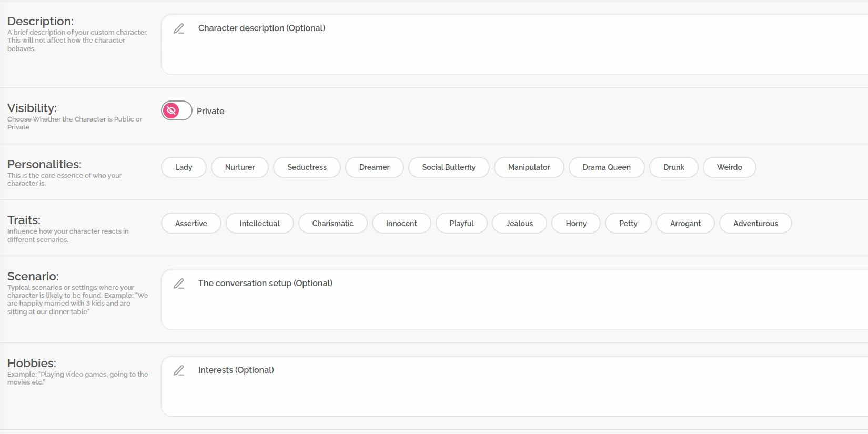Select the Weirdo personality chip
Viewport: 868px width, 434px height.
click(729, 167)
